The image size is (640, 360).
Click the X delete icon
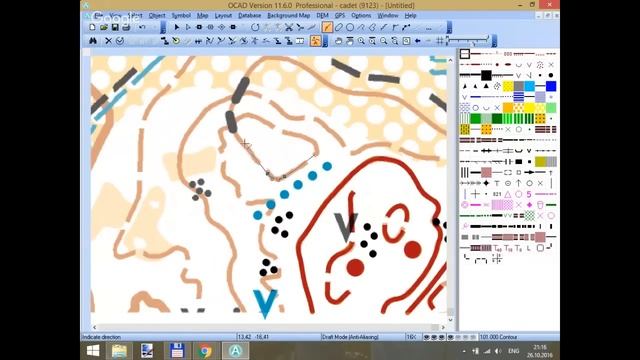click(108, 41)
